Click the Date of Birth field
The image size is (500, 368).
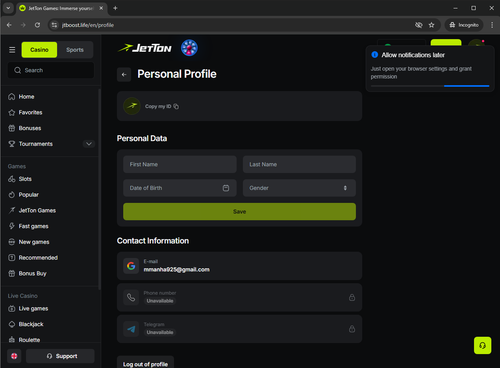coord(180,188)
